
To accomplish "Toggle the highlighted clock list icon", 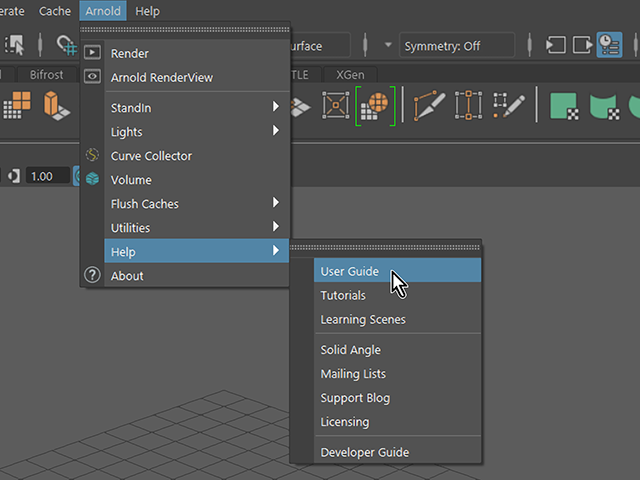I will click(x=609, y=45).
